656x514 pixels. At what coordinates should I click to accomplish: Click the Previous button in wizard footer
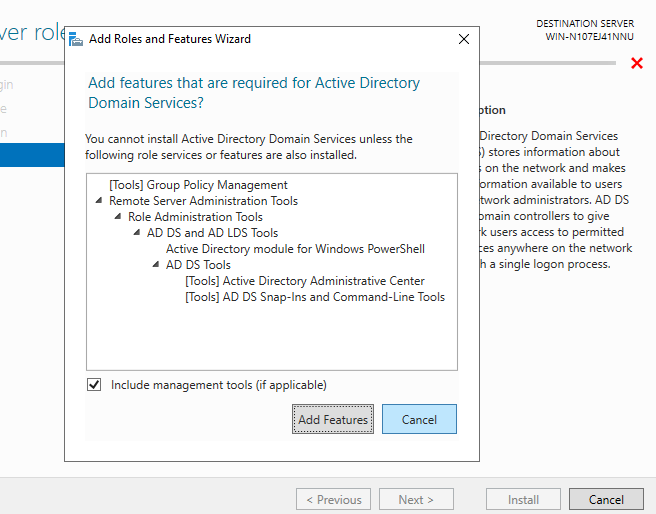pyautogui.click(x=334, y=500)
